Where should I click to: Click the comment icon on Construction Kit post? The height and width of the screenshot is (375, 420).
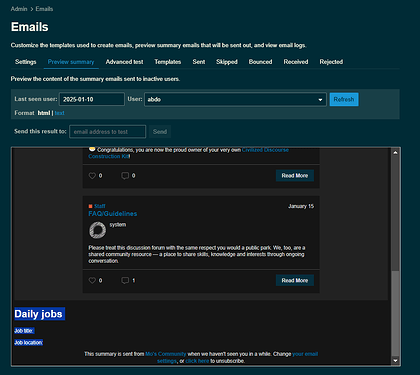(125, 176)
